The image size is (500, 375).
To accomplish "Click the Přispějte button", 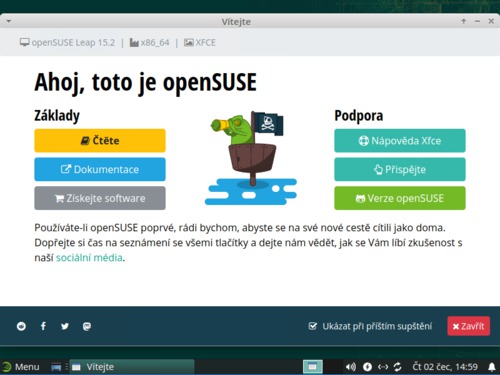I will 400,169.
